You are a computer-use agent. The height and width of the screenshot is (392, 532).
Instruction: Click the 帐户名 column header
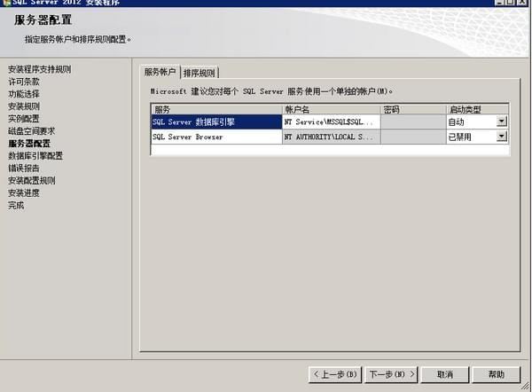point(332,109)
